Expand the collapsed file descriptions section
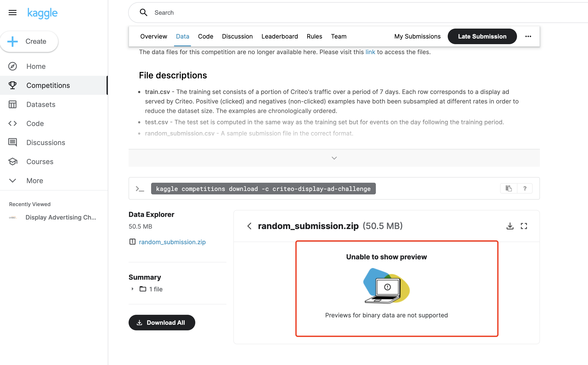The width and height of the screenshot is (588, 365). click(x=334, y=158)
